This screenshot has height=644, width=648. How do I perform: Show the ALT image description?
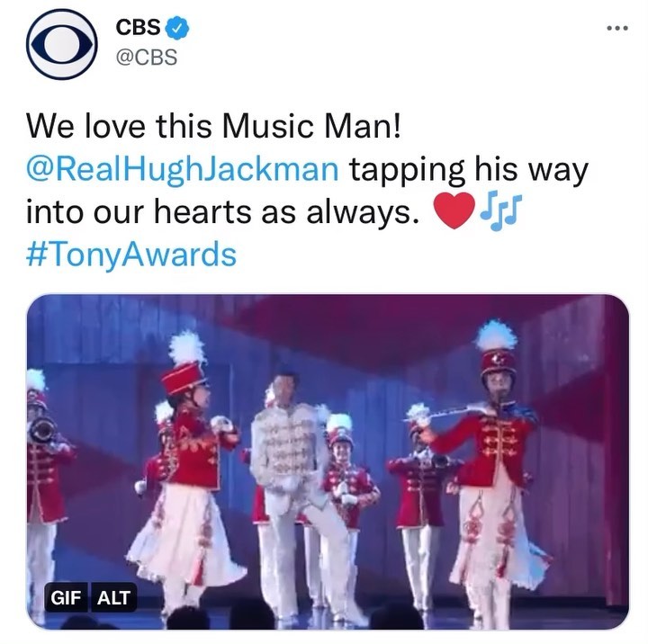113,597
